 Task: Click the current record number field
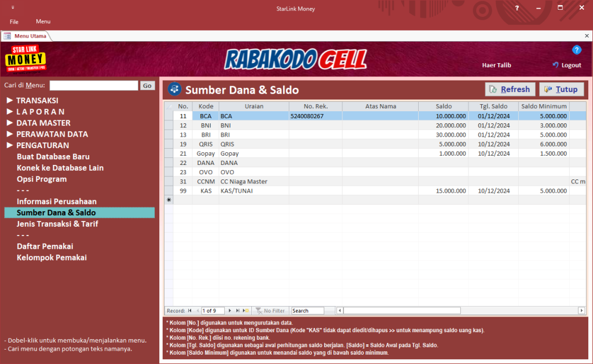pos(213,311)
